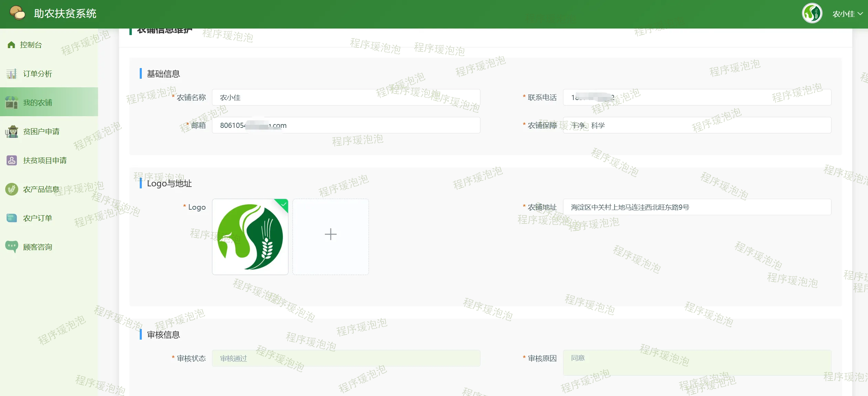Click the 审核状态 field showing 审核通过
The width and height of the screenshot is (868, 396).
[346, 358]
